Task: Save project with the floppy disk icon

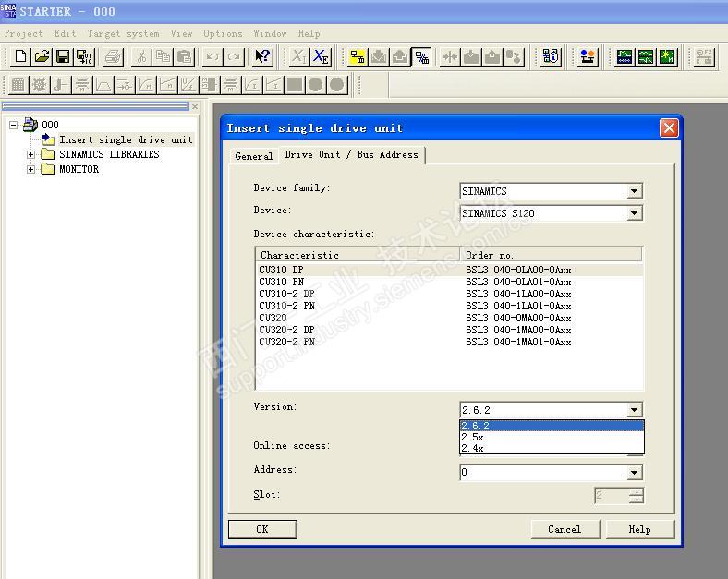Action: [63, 56]
